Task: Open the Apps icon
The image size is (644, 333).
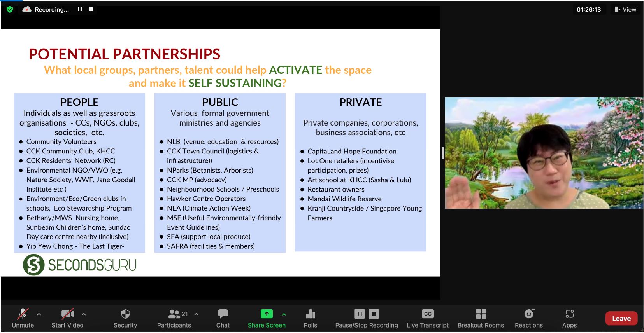Action: pos(569,314)
